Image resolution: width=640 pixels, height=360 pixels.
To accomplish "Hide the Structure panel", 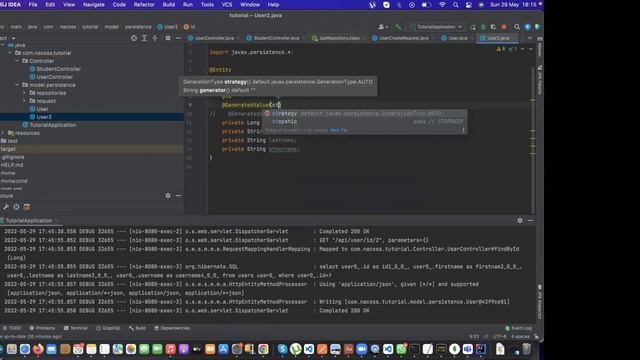I will [x=178, y=196].
